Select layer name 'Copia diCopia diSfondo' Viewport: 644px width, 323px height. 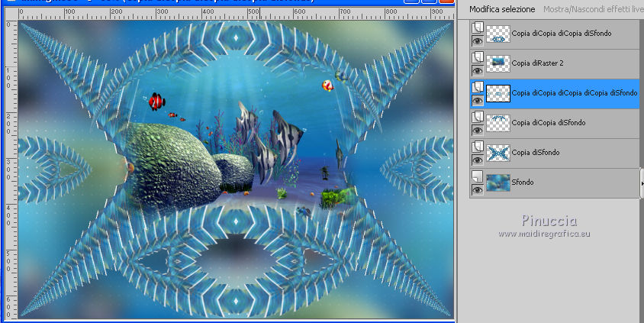[x=549, y=122]
